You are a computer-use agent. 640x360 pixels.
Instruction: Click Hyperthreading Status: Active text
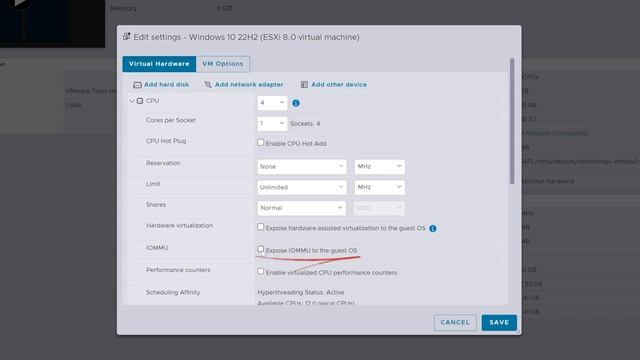pyautogui.click(x=301, y=293)
